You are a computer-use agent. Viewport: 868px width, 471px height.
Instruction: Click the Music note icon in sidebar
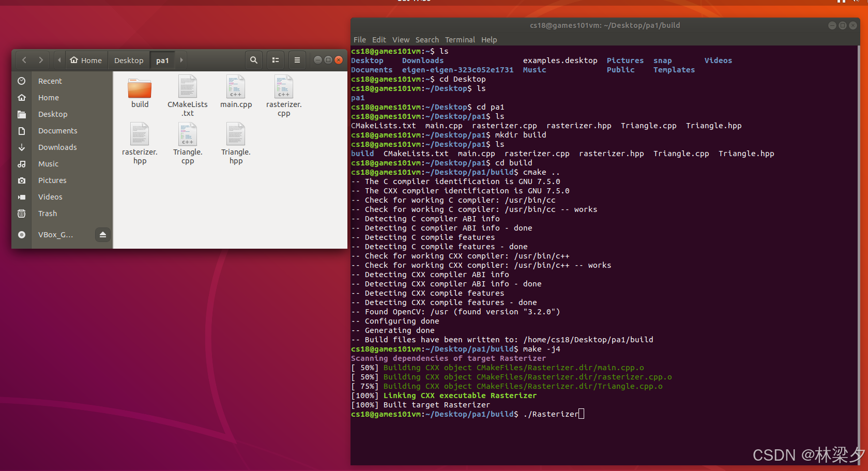22,164
